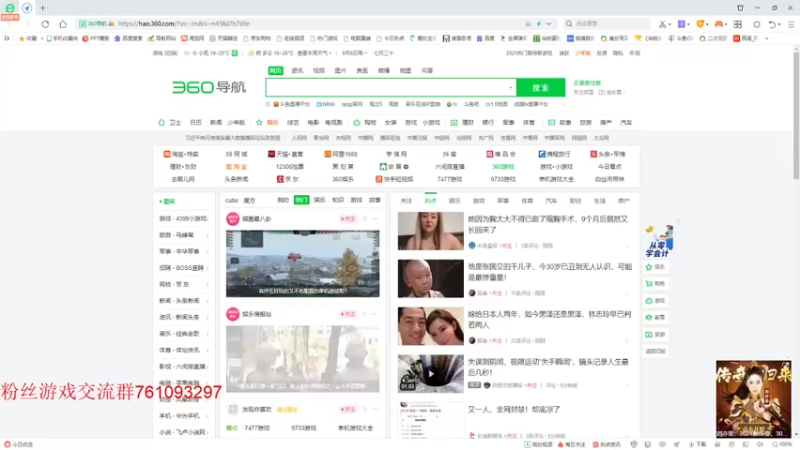Click the 100% zoom level in status bar
Viewport: 800px width, 450px height.
point(782,444)
